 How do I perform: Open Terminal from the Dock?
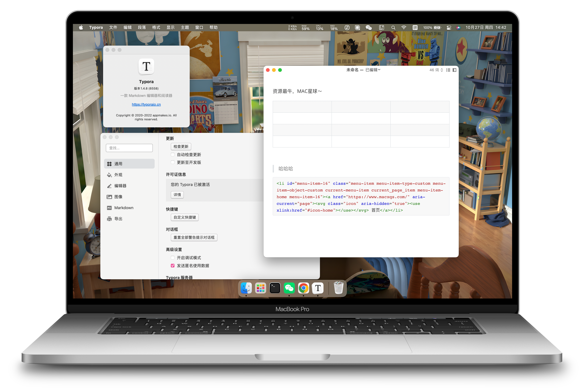[275, 288]
